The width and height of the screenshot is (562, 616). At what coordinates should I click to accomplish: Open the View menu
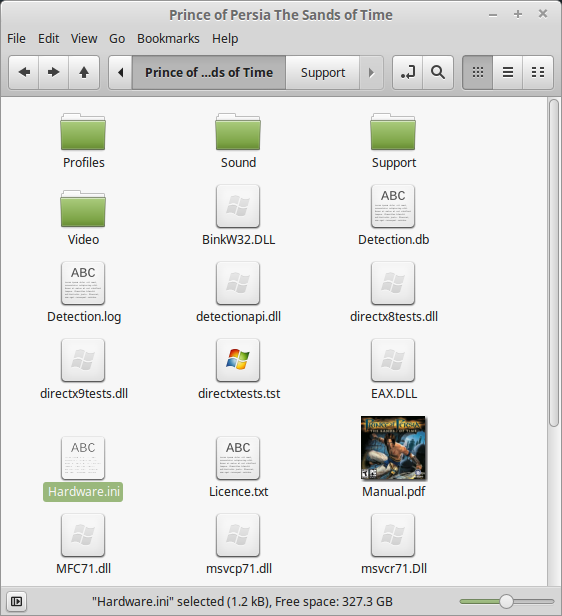coord(84,38)
